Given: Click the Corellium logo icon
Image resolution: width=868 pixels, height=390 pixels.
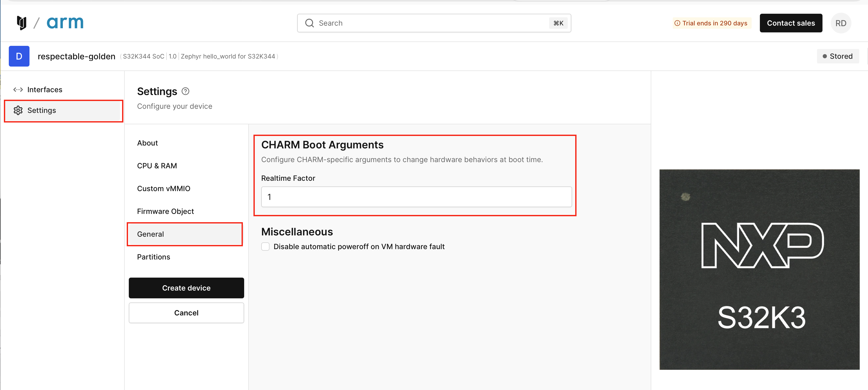Looking at the screenshot, I should click(x=21, y=23).
